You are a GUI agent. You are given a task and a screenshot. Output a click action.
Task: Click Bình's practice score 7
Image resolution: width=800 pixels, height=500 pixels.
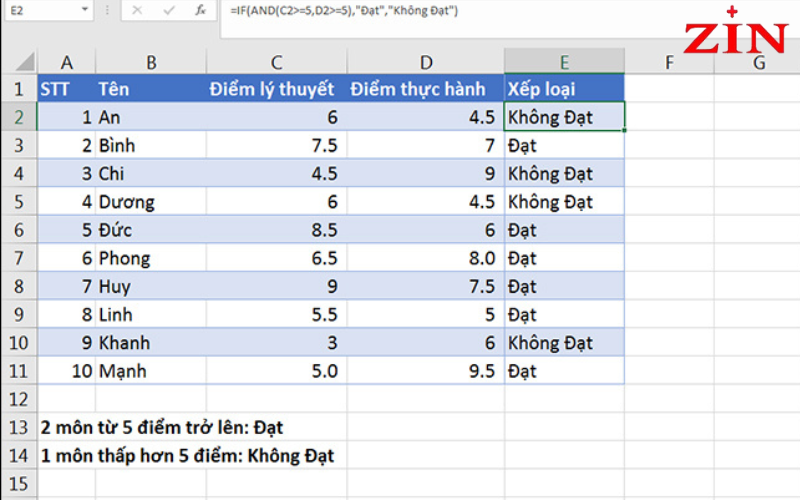426,145
